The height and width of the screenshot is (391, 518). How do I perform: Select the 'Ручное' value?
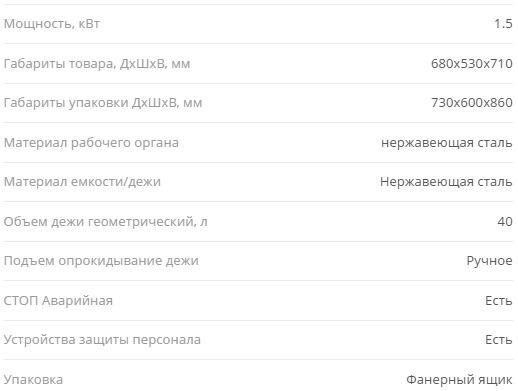489,261
